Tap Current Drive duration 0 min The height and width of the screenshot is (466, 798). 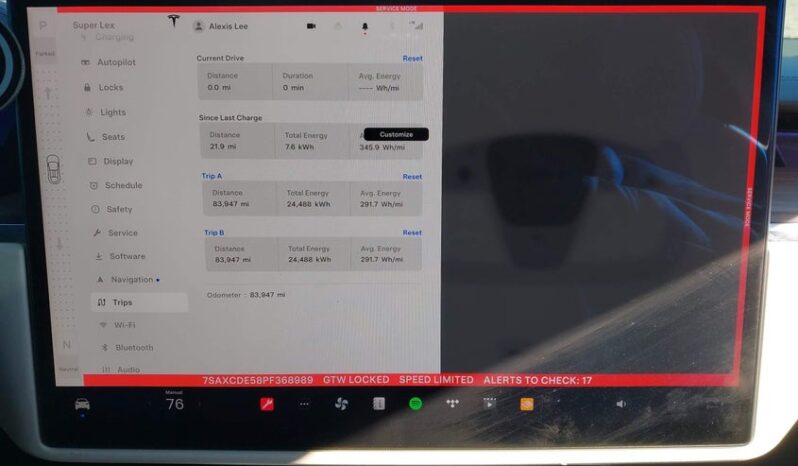(293, 88)
